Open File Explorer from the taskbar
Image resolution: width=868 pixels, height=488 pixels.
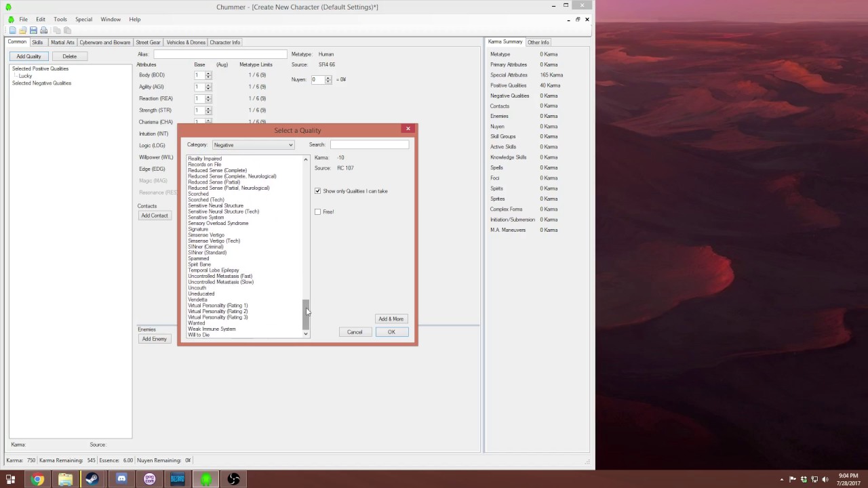pos(65,479)
